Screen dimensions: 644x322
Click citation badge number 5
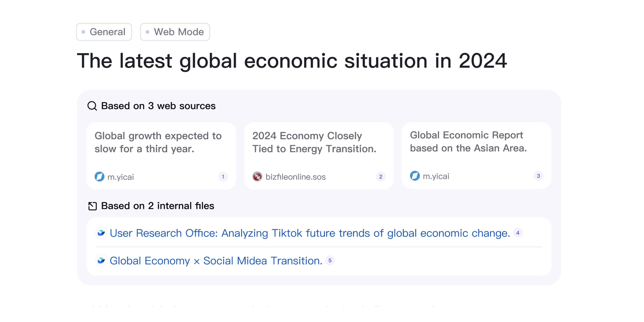coord(330,260)
